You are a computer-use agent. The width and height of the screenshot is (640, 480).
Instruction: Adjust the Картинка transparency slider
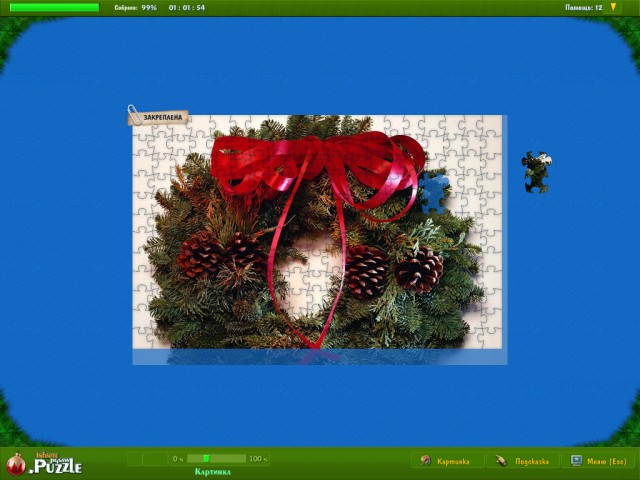(x=216, y=459)
